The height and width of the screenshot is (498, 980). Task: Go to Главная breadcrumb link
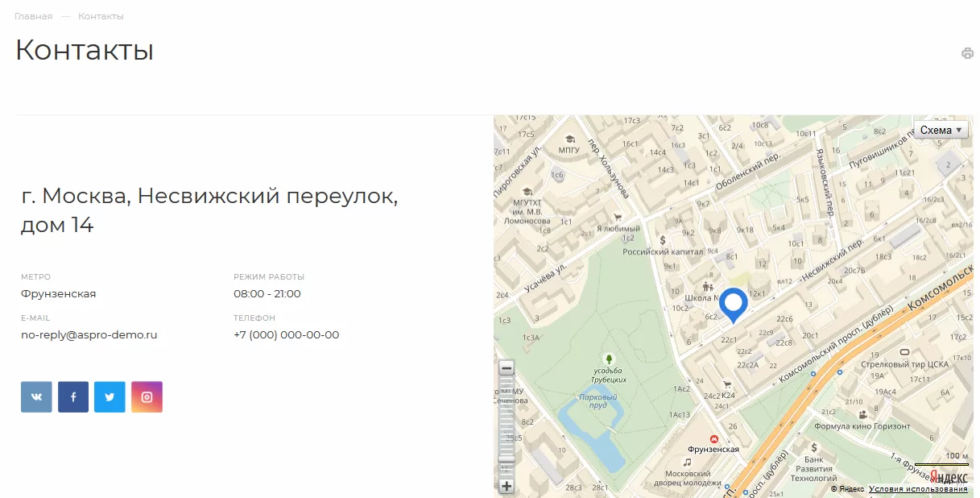click(x=33, y=16)
